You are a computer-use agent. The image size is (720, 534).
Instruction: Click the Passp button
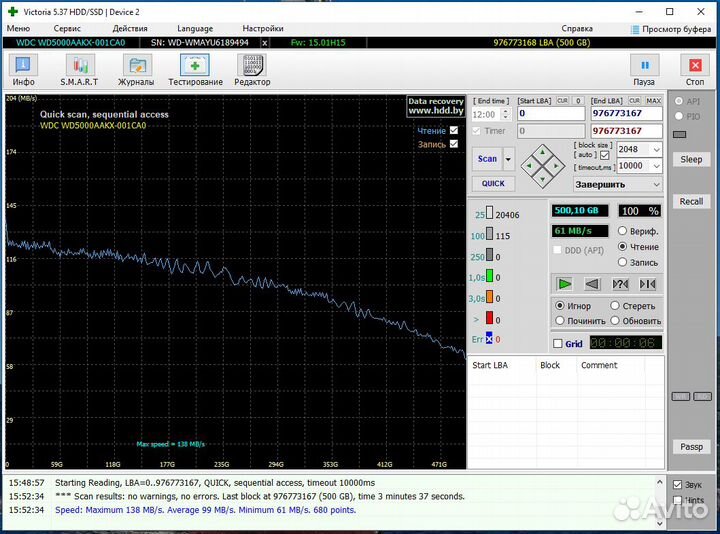pos(691,447)
